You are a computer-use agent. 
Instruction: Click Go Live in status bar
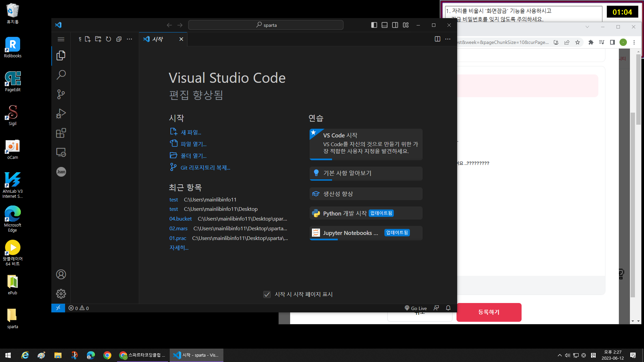click(x=416, y=308)
